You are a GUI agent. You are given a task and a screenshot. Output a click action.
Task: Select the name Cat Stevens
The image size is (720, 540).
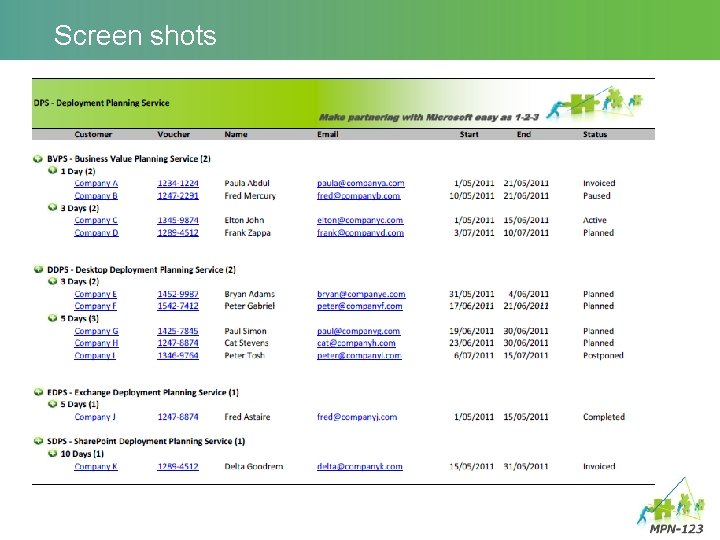[247, 343]
